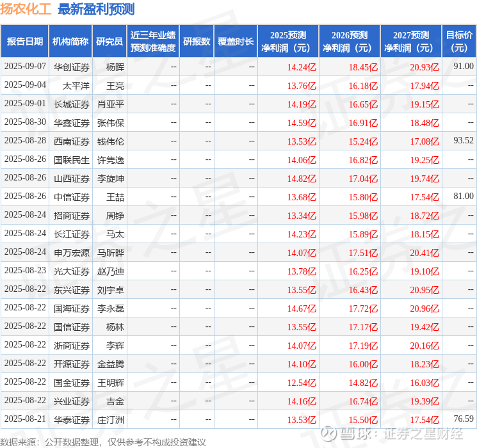The height and width of the screenshot is (448, 477).
Task: Select target price 81.00
Action: coord(464,196)
